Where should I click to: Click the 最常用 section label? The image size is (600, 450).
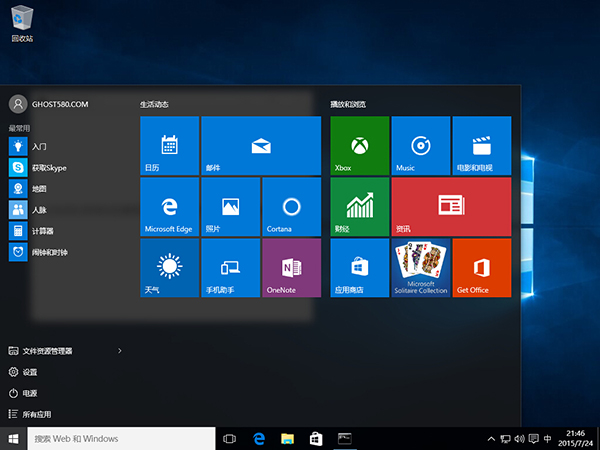(19, 128)
